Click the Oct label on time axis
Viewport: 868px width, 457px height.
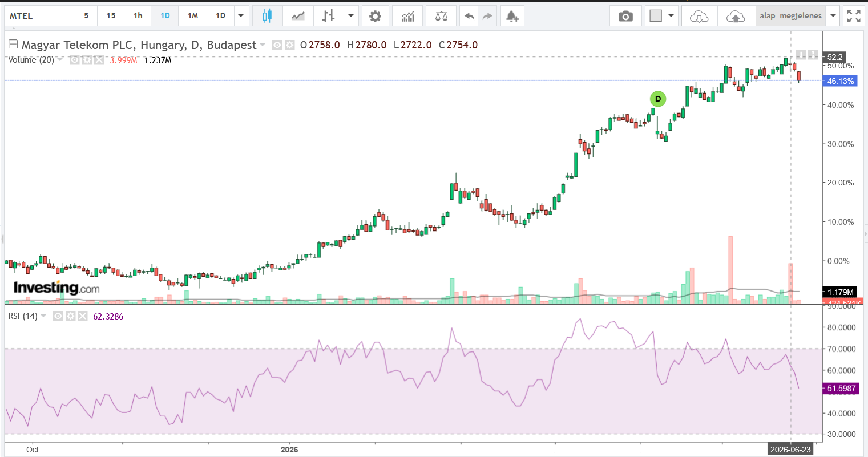33,450
